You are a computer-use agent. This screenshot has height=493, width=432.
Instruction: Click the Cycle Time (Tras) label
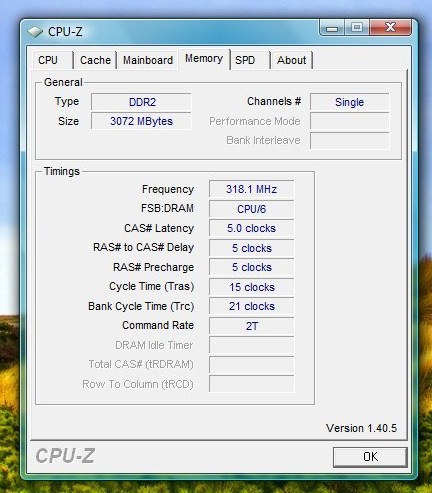(152, 287)
